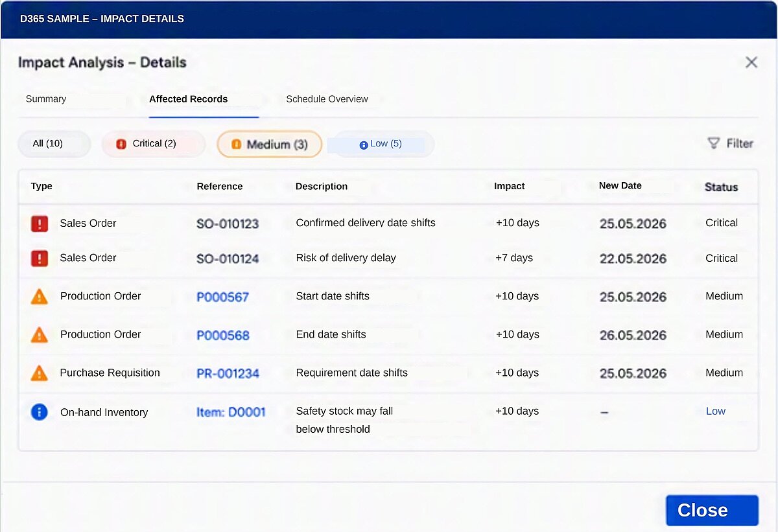778x532 pixels.
Task: Click date 26.05.2026
Action: pyautogui.click(x=633, y=335)
